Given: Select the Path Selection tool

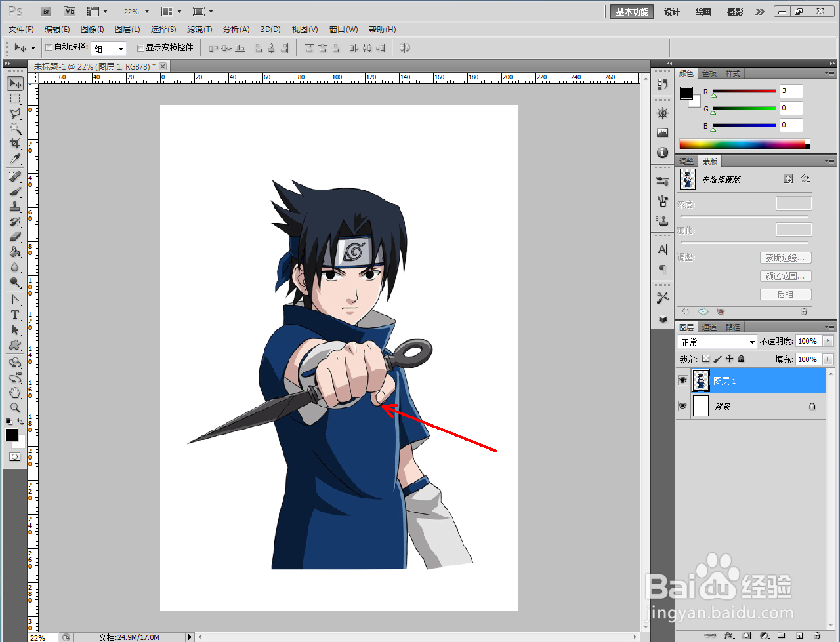Looking at the screenshot, I should point(15,330).
